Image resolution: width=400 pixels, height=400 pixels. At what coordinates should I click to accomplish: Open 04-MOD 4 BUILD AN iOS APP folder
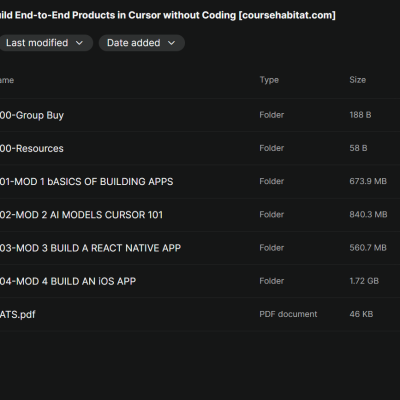pyautogui.click(x=68, y=281)
